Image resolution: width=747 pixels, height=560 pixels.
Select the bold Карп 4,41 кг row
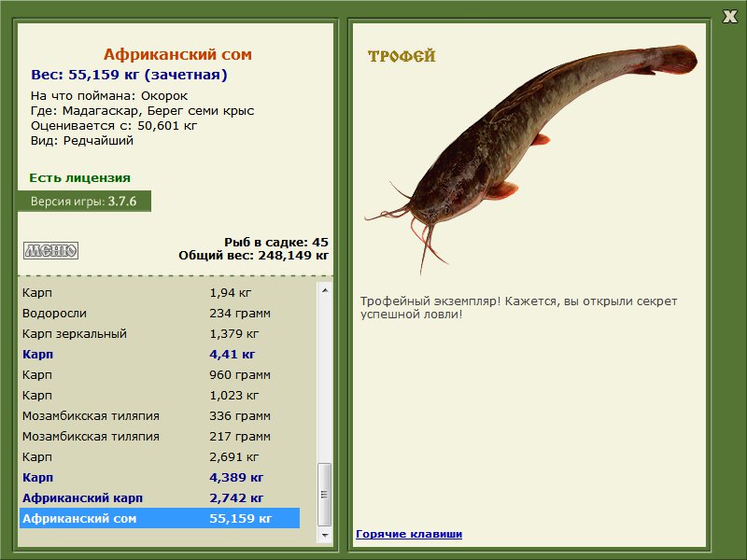pyautogui.click(x=160, y=355)
